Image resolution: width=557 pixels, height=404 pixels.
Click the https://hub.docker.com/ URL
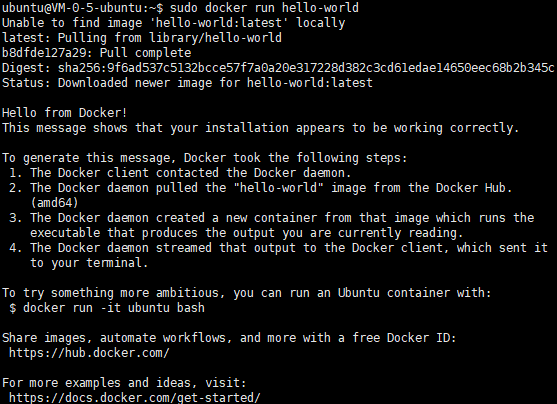pyautogui.click(x=89, y=353)
